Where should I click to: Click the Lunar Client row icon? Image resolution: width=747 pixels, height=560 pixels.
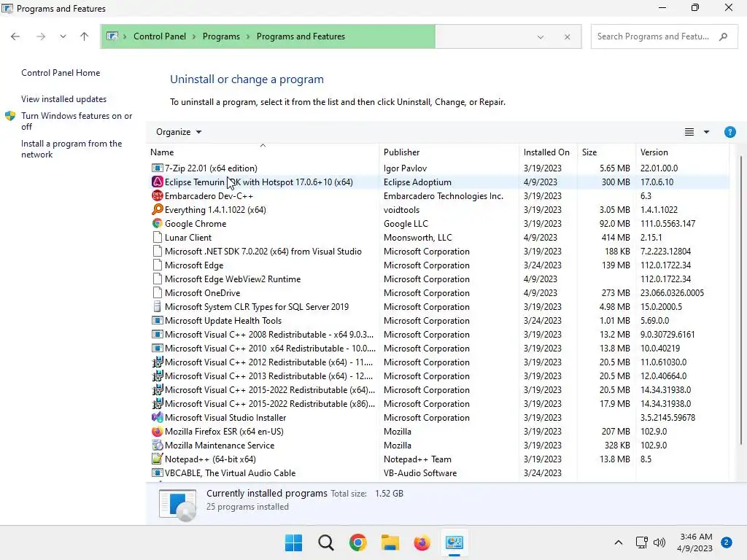tap(157, 237)
